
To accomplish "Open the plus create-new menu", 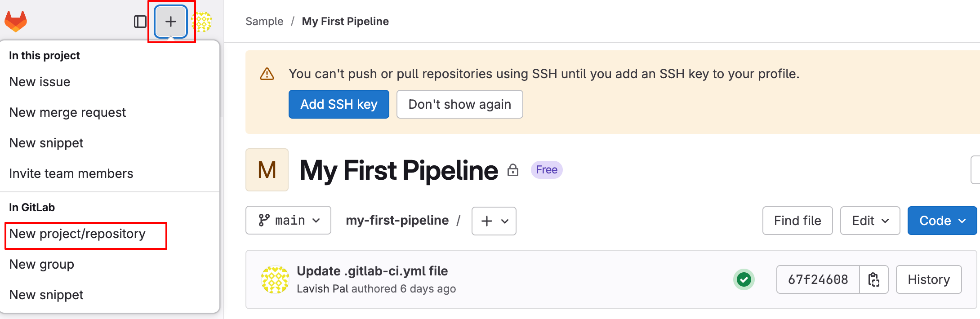I will pos(171,21).
